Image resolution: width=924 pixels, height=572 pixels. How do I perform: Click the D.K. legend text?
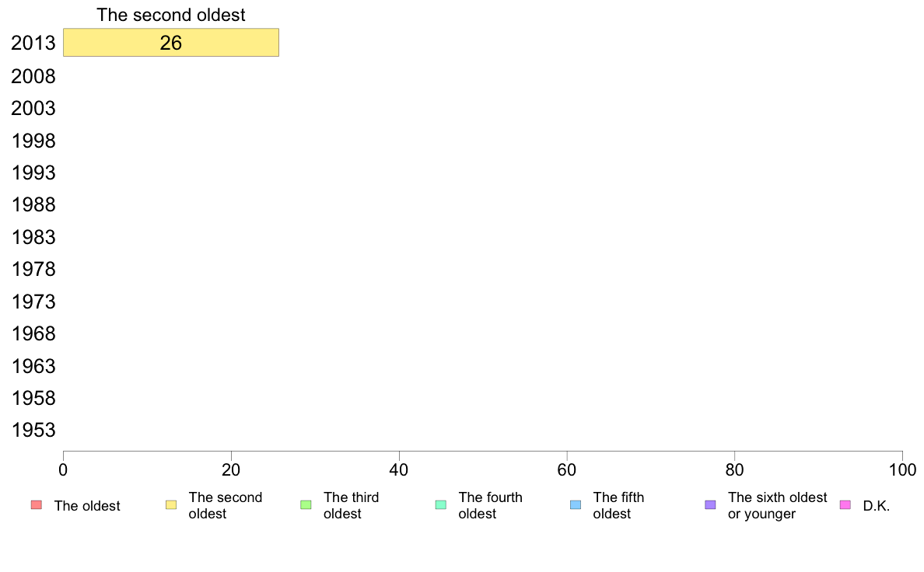tap(877, 506)
